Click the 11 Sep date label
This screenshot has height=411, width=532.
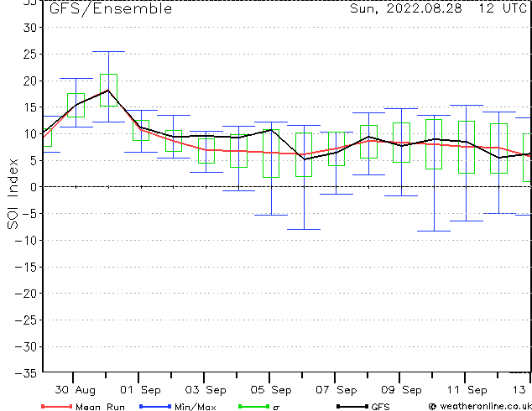(467, 390)
